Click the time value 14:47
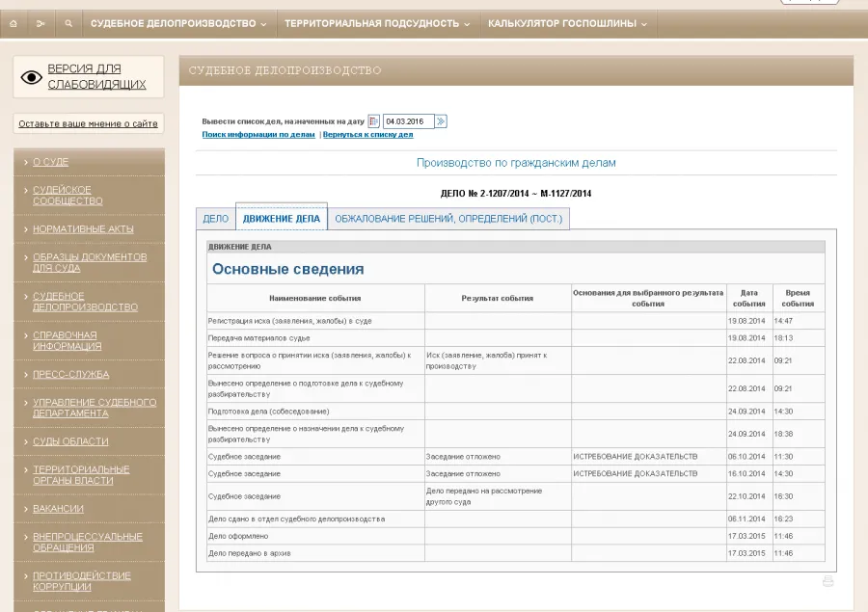Image resolution: width=868 pixels, height=612 pixels. tap(783, 321)
